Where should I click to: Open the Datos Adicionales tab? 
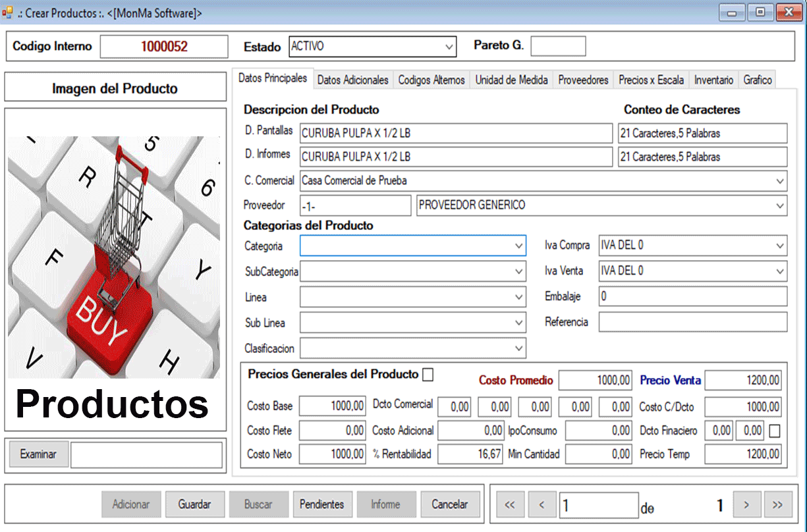coord(353,80)
